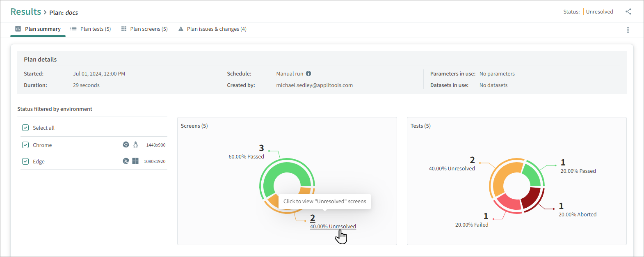
Task: Click the Results breadcrumb link
Action: [25, 12]
